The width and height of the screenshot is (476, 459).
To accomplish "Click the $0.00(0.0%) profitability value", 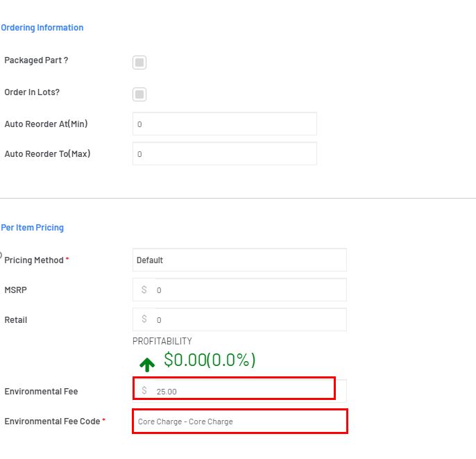I will coord(210,360).
